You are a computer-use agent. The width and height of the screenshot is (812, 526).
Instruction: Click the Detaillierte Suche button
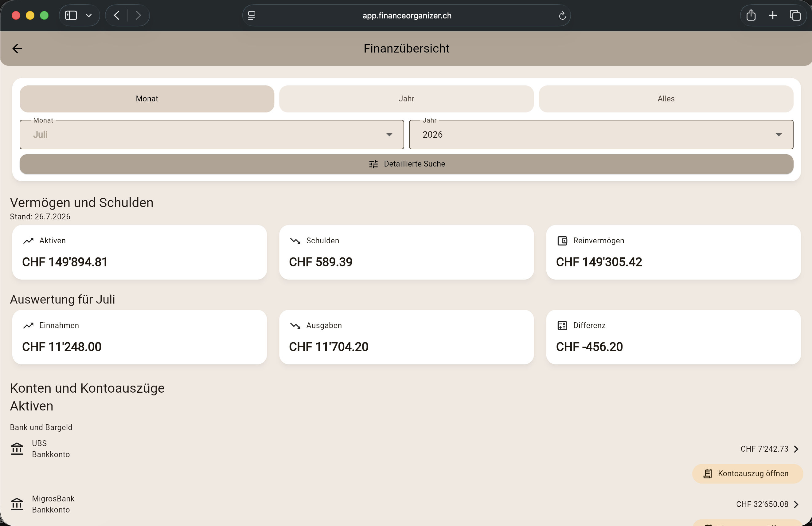click(x=406, y=164)
